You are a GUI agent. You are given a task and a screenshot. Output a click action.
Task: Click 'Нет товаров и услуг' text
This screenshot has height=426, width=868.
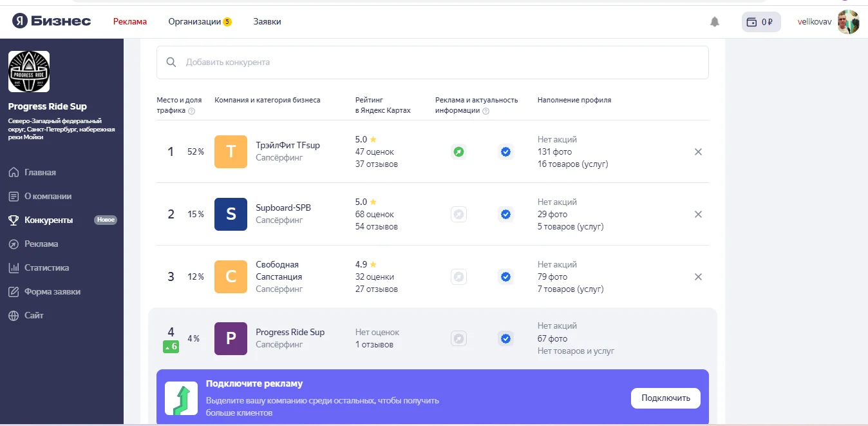[576, 351]
